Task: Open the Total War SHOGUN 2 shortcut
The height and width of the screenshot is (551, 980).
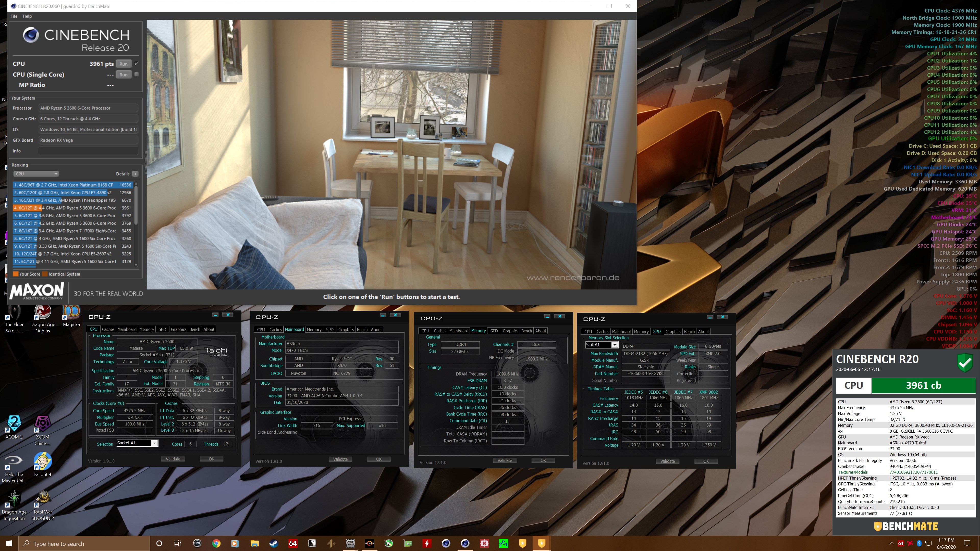Action: click(43, 505)
